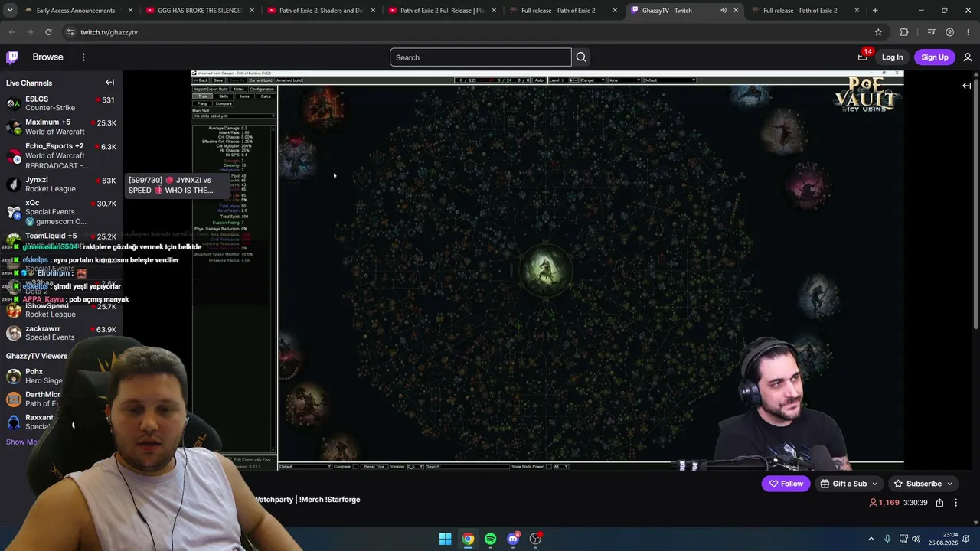Switch to Path of Exile 2: Shaders tab
The image size is (980, 551).
tap(320, 11)
